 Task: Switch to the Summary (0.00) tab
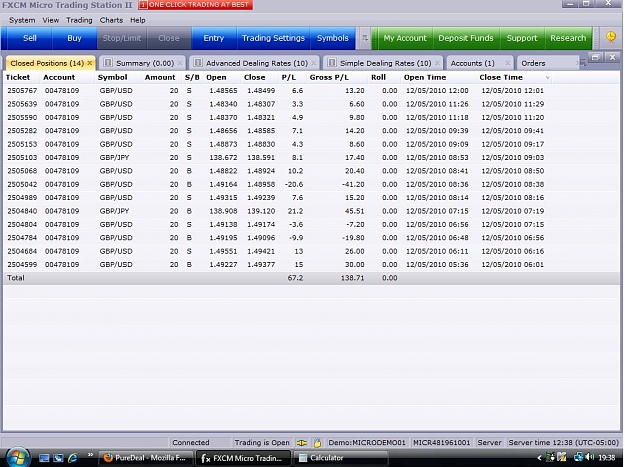click(145, 63)
